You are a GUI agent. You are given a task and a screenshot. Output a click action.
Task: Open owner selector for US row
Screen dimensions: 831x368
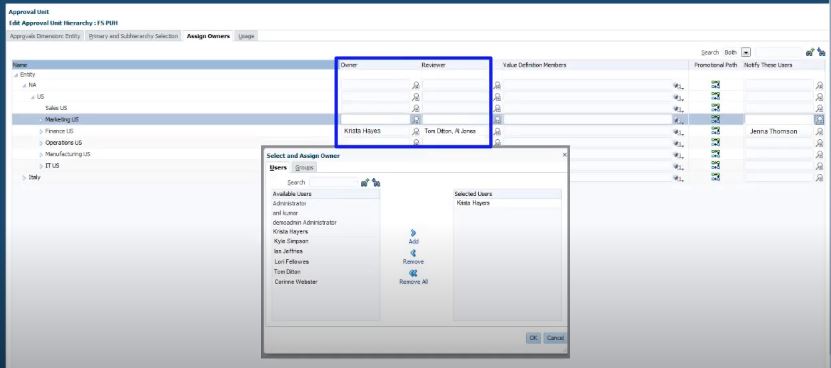[x=416, y=97]
